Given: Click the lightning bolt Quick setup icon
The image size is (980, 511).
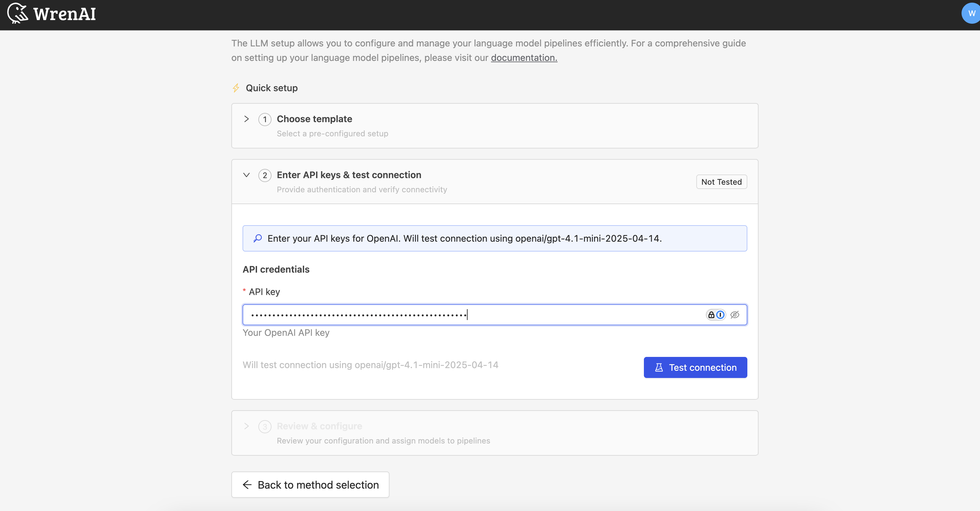Looking at the screenshot, I should pyautogui.click(x=236, y=88).
